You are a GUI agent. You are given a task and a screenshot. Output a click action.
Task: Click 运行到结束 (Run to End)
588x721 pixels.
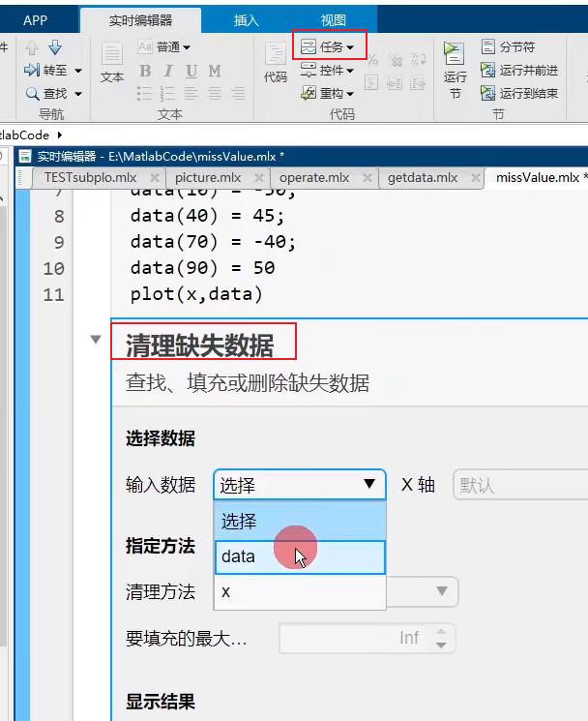click(518, 94)
